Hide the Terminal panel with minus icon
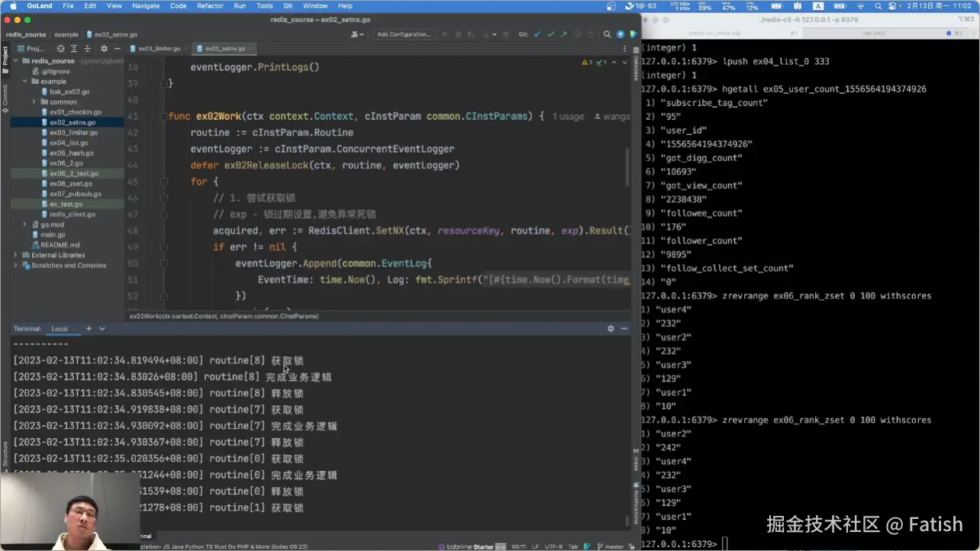Image resolution: width=980 pixels, height=551 pixels. point(624,328)
